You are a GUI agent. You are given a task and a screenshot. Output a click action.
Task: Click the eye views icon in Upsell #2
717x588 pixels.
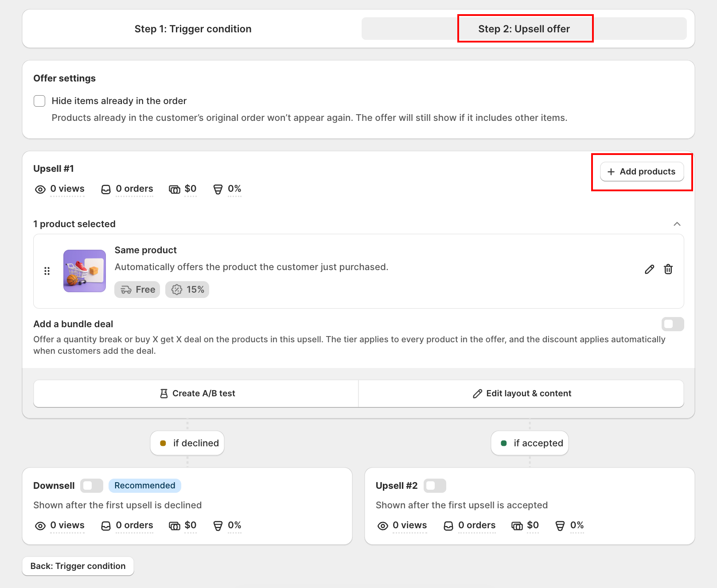click(383, 526)
